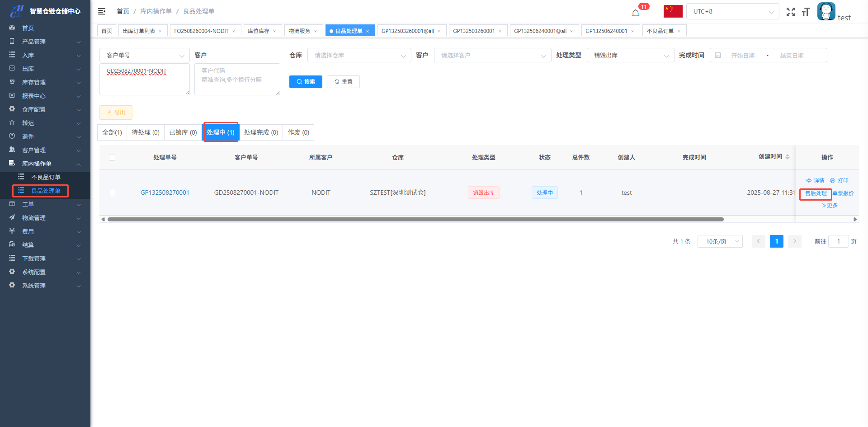Collapse the sidebar with the hamburger icon

[102, 11]
